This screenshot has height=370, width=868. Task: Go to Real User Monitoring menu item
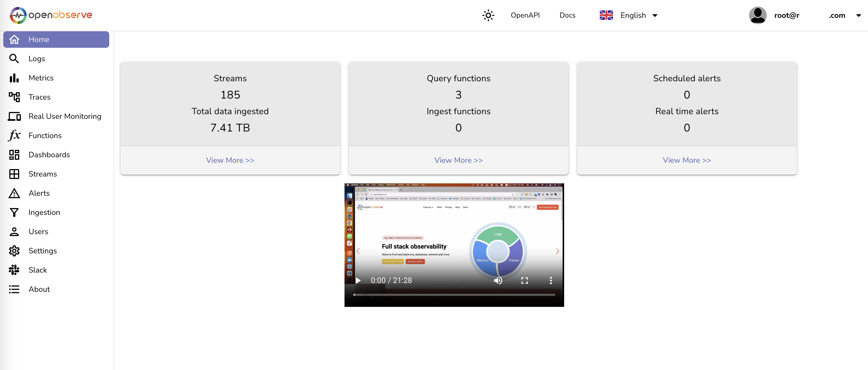tap(65, 116)
